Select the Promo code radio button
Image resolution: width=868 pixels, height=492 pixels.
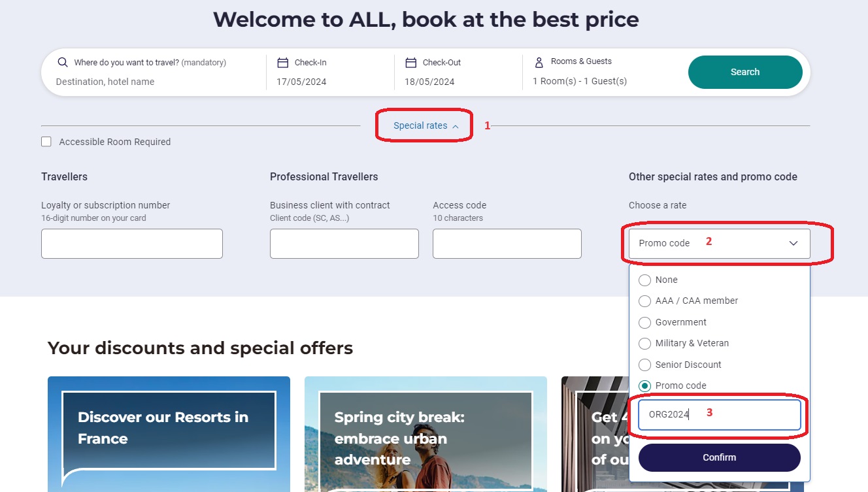(645, 386)
